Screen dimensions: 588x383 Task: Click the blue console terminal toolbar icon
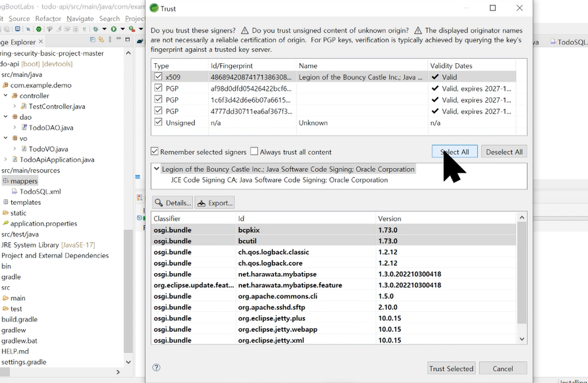[x=18, y=28]
